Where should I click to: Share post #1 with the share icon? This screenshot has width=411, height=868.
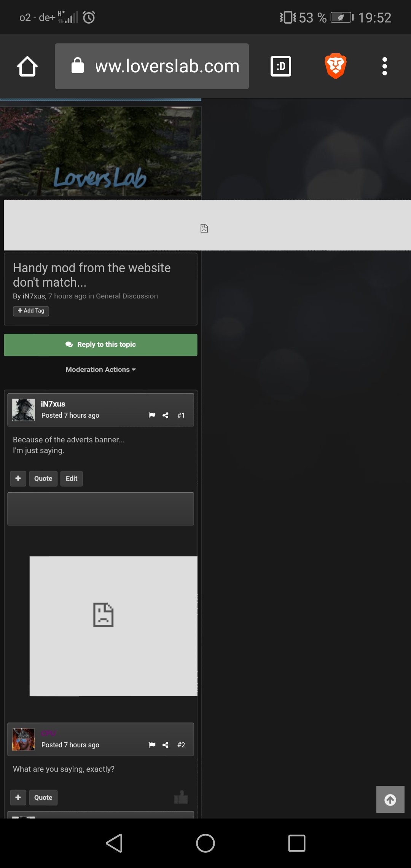tap(166, 415)
